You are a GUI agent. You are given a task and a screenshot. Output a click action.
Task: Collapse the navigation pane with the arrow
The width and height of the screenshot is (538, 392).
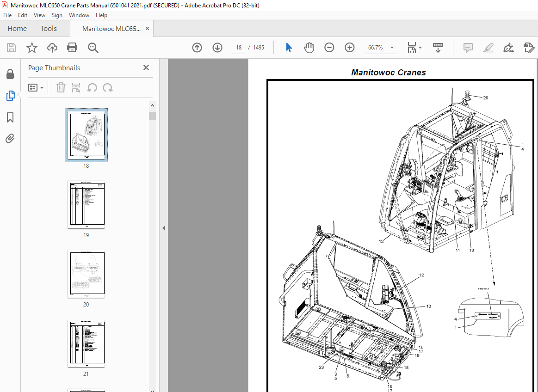tap(164, 228)
